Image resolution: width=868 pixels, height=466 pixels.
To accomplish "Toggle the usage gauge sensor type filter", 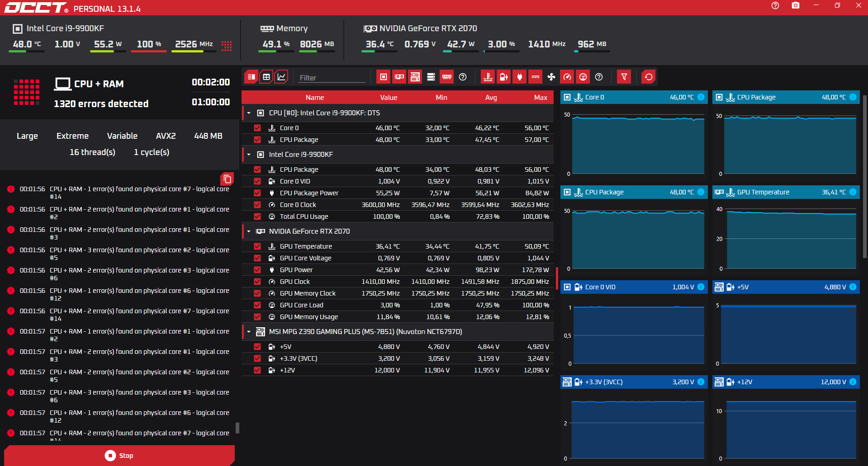I will 583,77.
